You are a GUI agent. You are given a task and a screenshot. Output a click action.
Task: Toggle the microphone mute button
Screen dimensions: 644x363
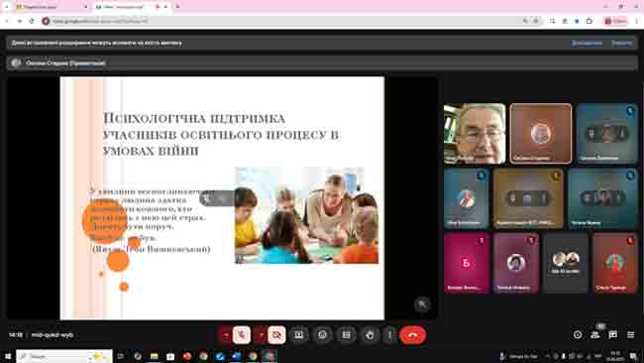242,335
